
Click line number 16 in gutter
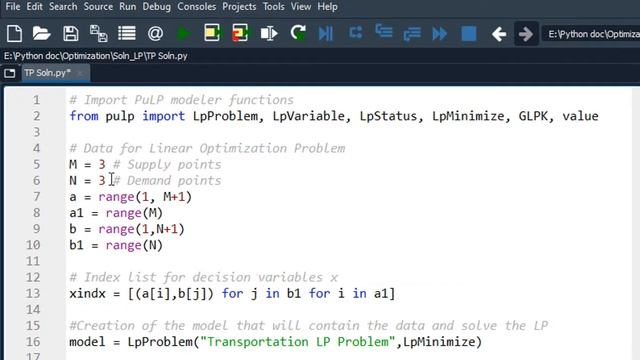pyautogui.click(x=33, y=342)
